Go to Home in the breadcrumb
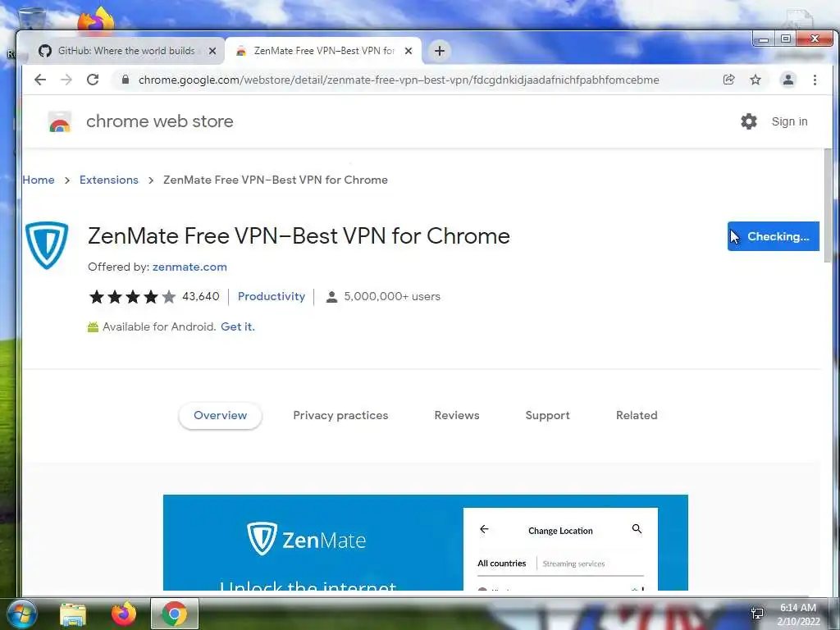 39,180
